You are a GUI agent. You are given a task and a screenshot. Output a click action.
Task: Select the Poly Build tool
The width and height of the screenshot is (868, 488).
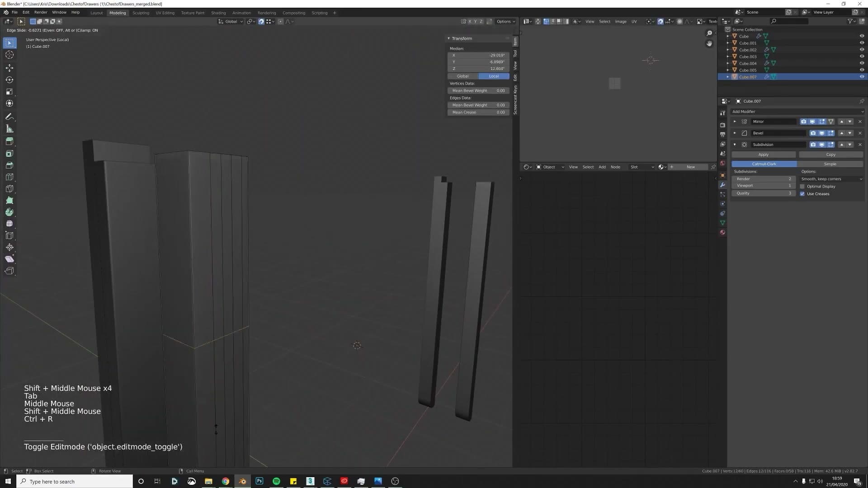9,201
